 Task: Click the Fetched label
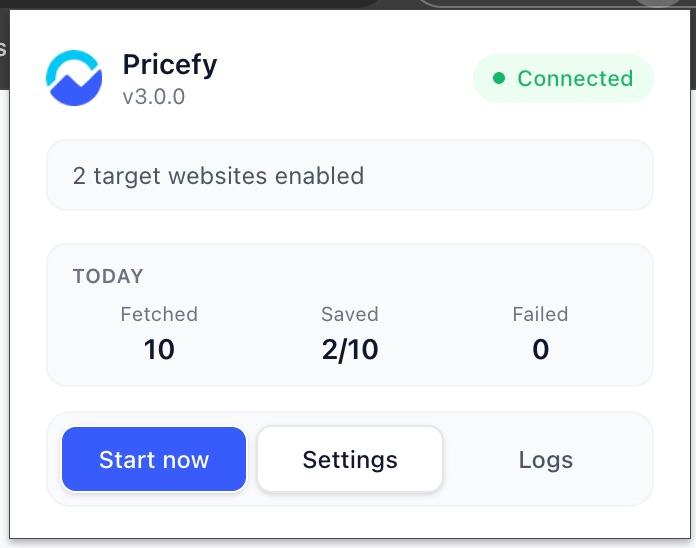[159, 314]
